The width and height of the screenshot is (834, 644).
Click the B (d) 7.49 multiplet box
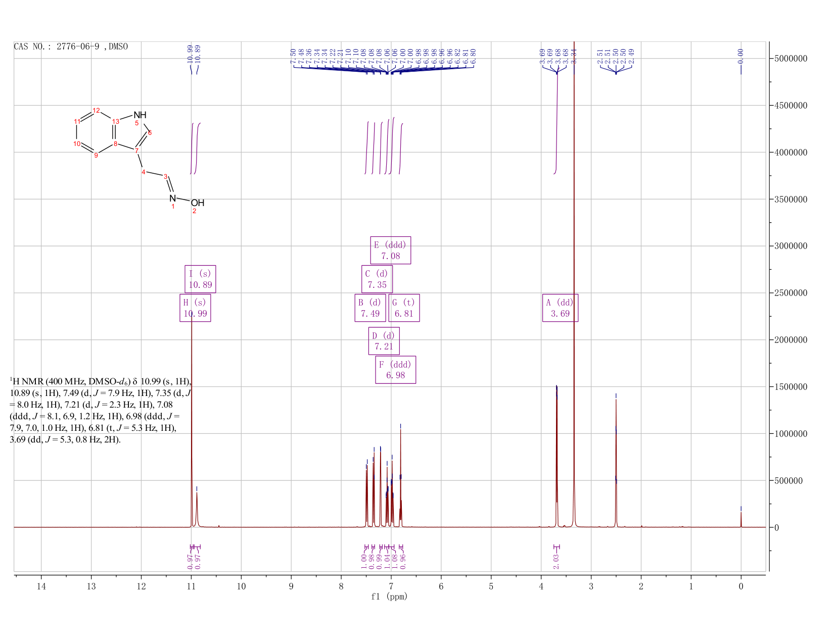pyautogui.click(x=370, y=308)
